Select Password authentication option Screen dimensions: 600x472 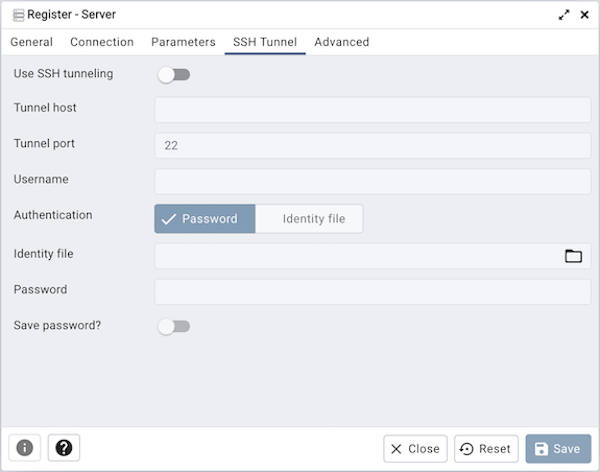coord(205,219)
